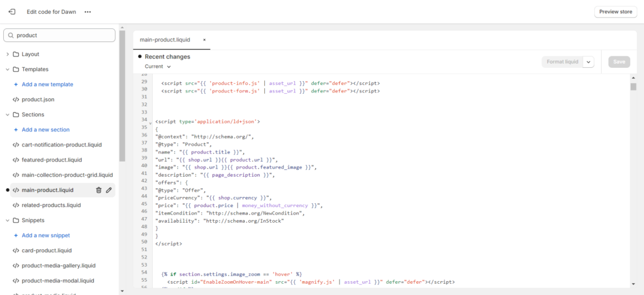The width and height of the screenshot is (644, 295).
Task: Click code icon beside related-products.liquid
Action: [x=16, y=205]
